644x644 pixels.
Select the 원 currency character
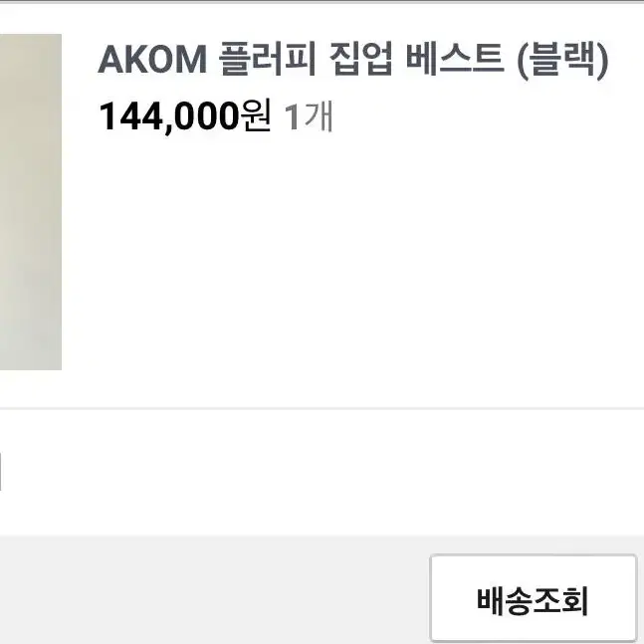click(x=255, y=115)
